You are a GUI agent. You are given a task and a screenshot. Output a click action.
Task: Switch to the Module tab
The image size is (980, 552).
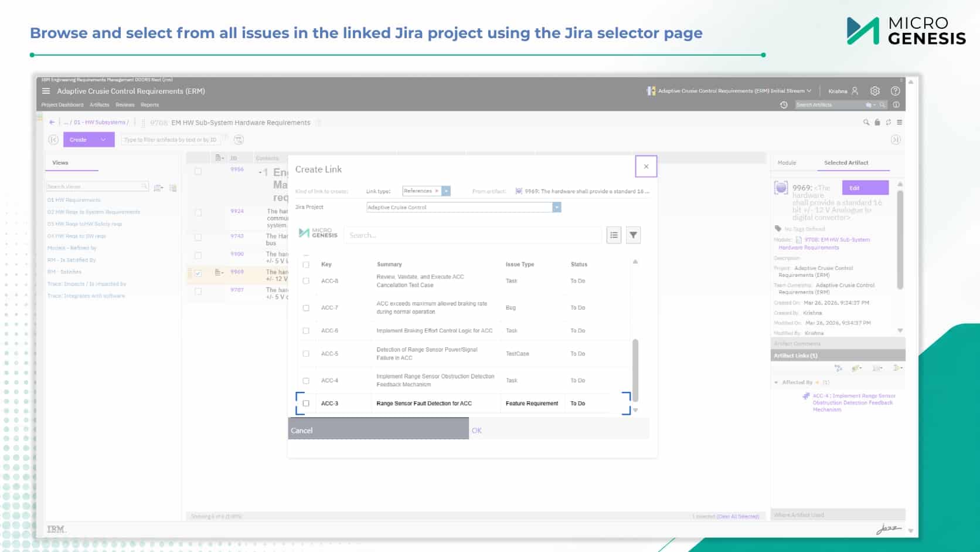[787, 163]
